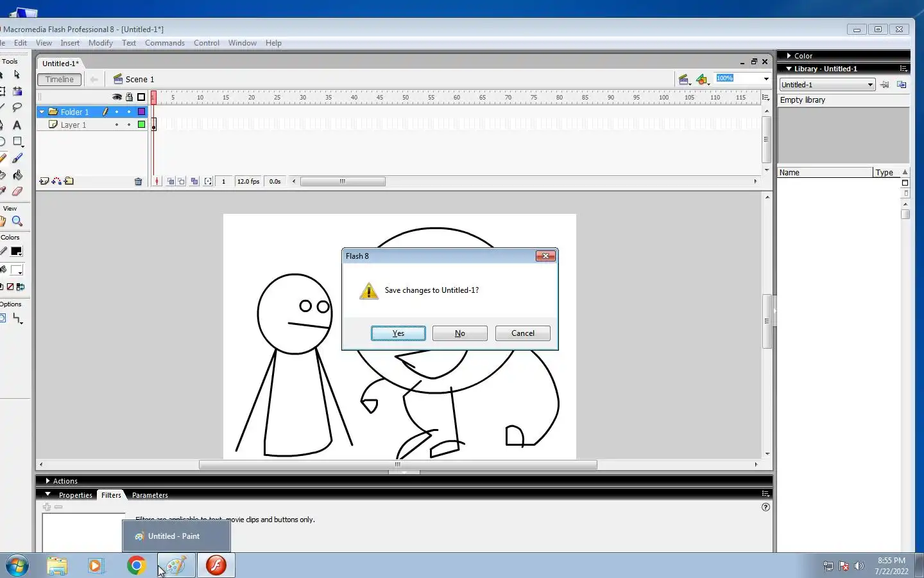Toggle Folder 1 purple outline square

[142, 112]
